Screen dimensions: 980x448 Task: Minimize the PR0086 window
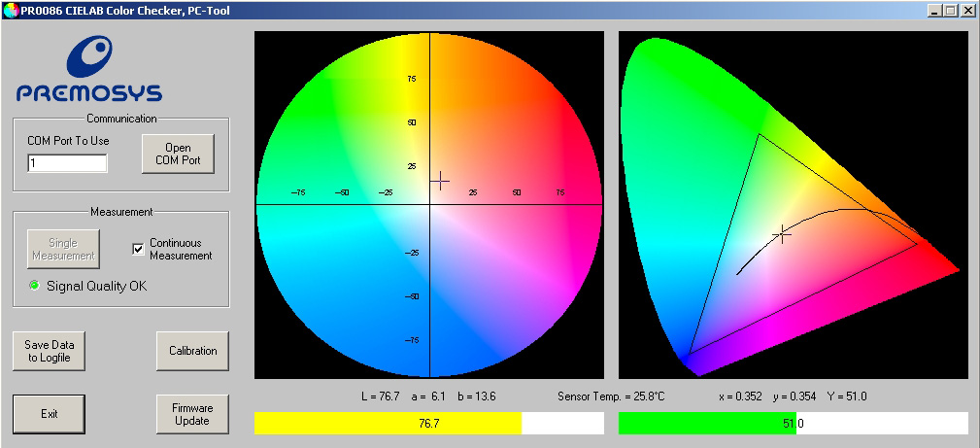(935, 11)
